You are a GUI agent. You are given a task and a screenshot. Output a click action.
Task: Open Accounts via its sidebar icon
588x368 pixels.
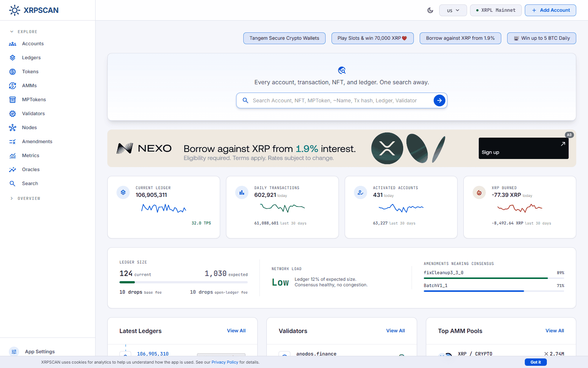pos(12,44)
